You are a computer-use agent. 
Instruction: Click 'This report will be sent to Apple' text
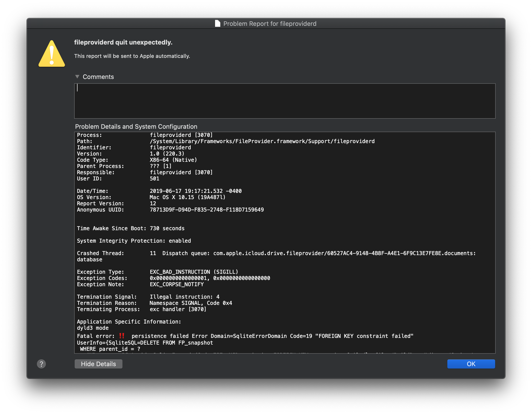132,56
